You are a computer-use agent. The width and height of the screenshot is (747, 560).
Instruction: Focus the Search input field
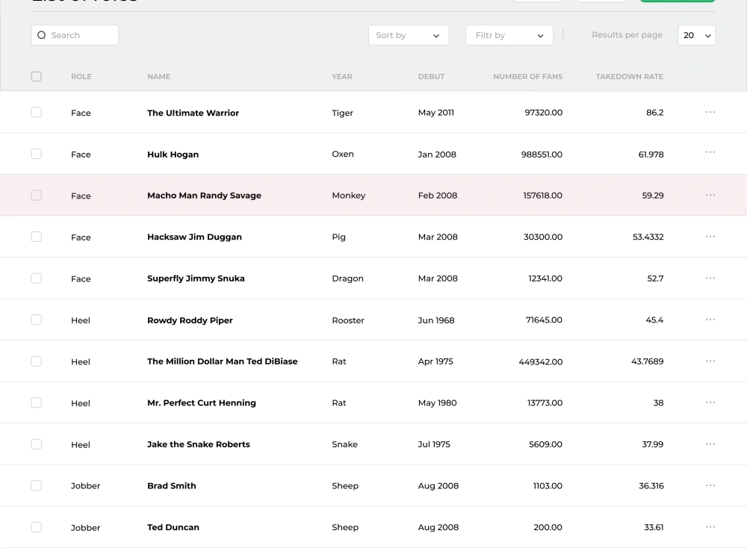click(x=75, y=35)
